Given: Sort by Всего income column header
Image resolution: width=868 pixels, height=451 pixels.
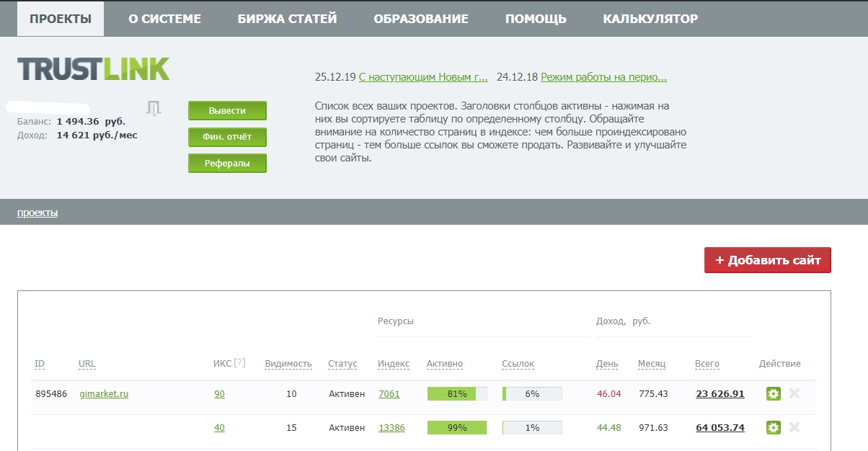Looking at the screenshot, I should (x=707, y=364).
